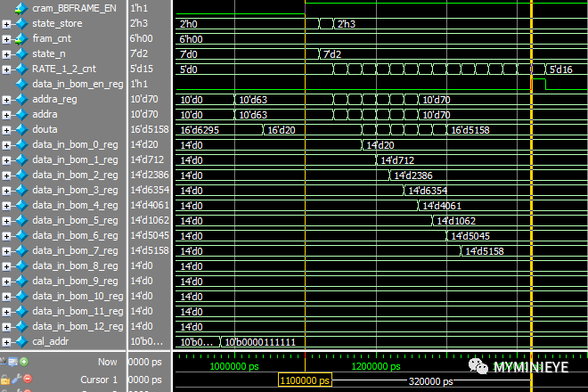Click the 7'd2 segment in state_n waveform

coord(332,54)
